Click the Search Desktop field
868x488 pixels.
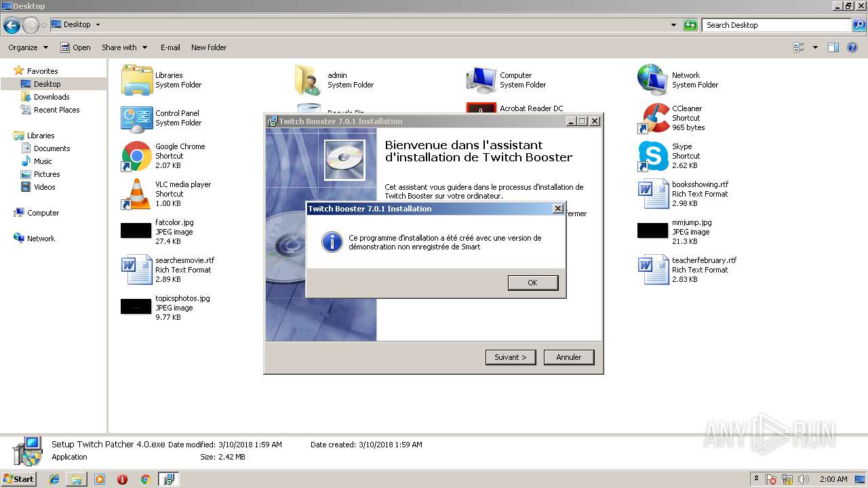[x=776, y=25]
